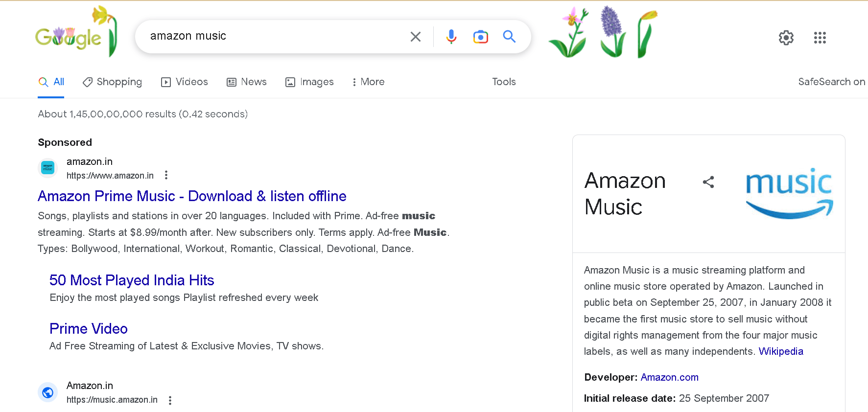
Task: Open Quick Settings gear icon
Action: pyautogui.click(x=786, y=38)
